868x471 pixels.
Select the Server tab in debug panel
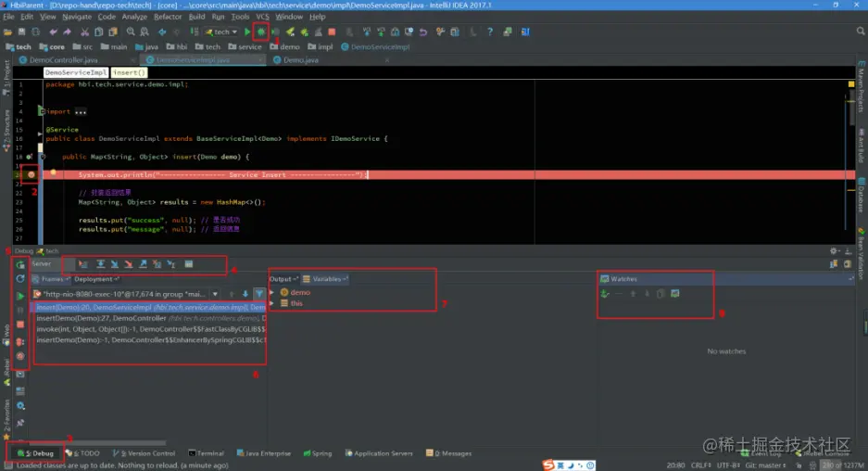coord(42,263)
